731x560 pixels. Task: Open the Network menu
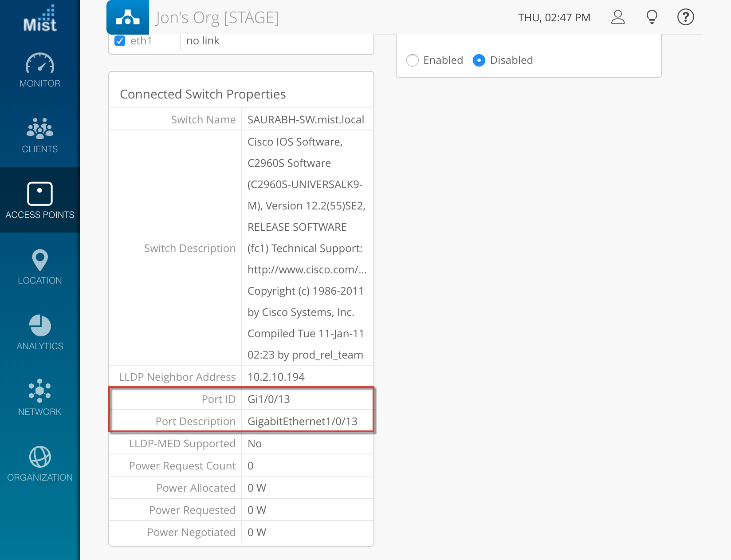[x=40, y=398]
